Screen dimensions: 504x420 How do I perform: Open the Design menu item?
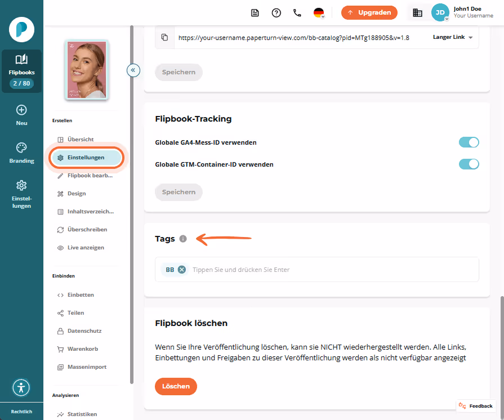[77, 194]
